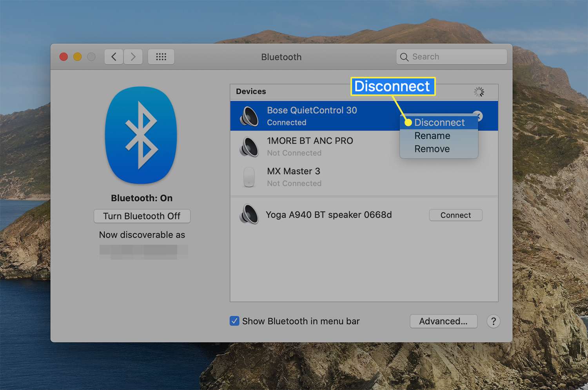Screen dimensions: 588x390
Task: Click the Bluetooth: On status label
Action: [x=142, y=198]
